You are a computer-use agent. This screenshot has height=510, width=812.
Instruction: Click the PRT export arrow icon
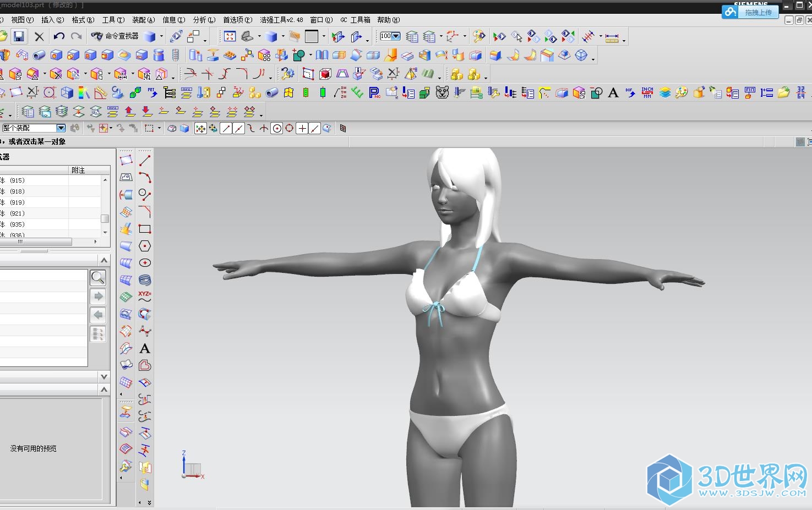152,92
